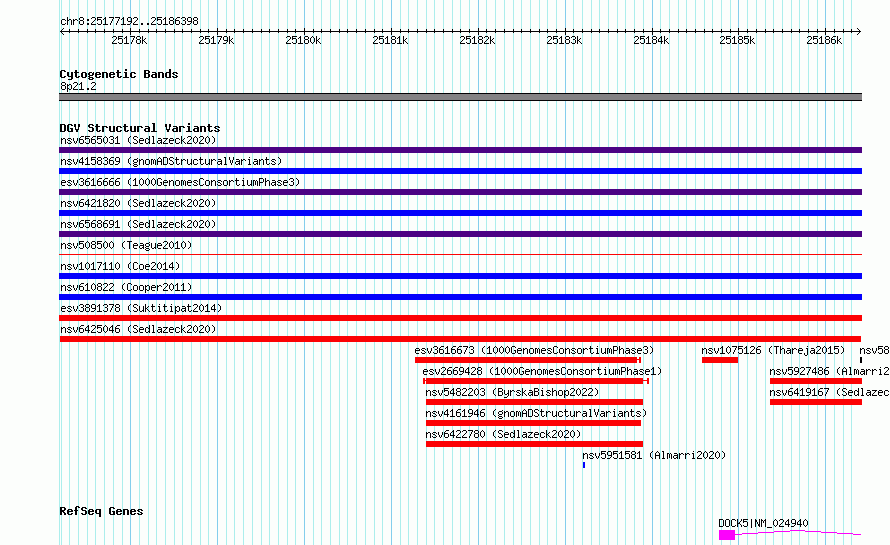Select the nsv4158369 gnomAD variant bar
This screenshot has width=890, height=545.
(460, 171)
